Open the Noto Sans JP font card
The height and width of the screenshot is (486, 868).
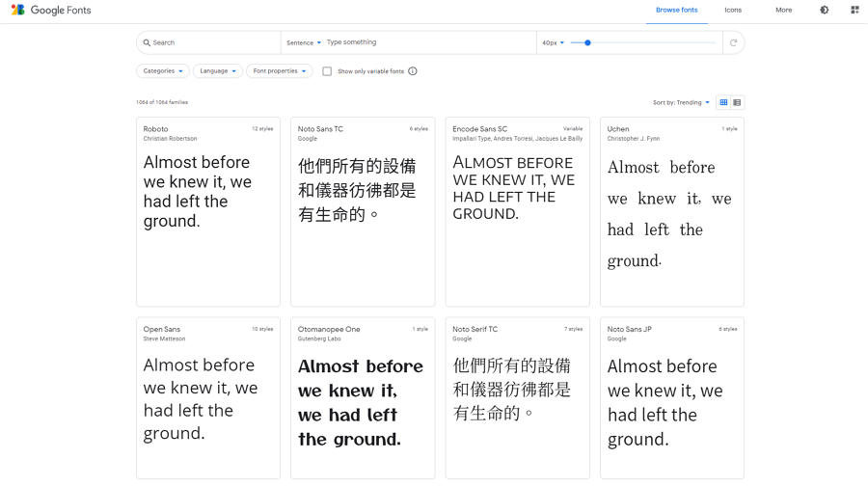672,398
